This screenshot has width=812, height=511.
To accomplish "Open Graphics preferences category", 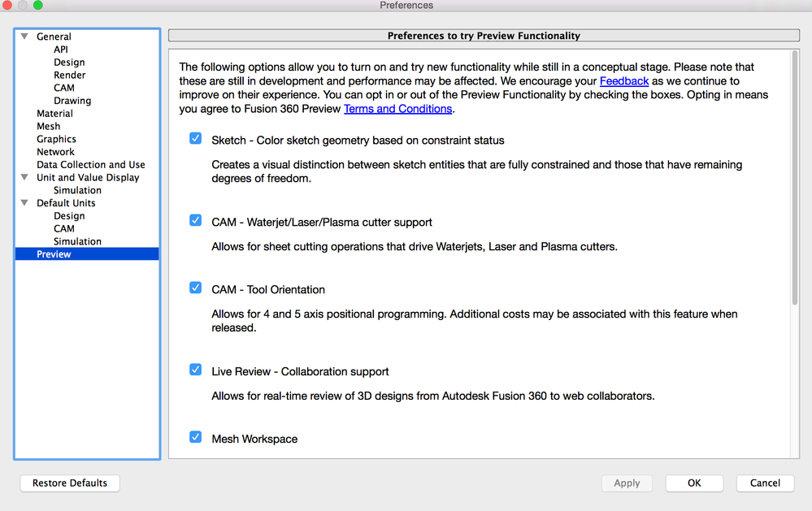I will point(56,139).
